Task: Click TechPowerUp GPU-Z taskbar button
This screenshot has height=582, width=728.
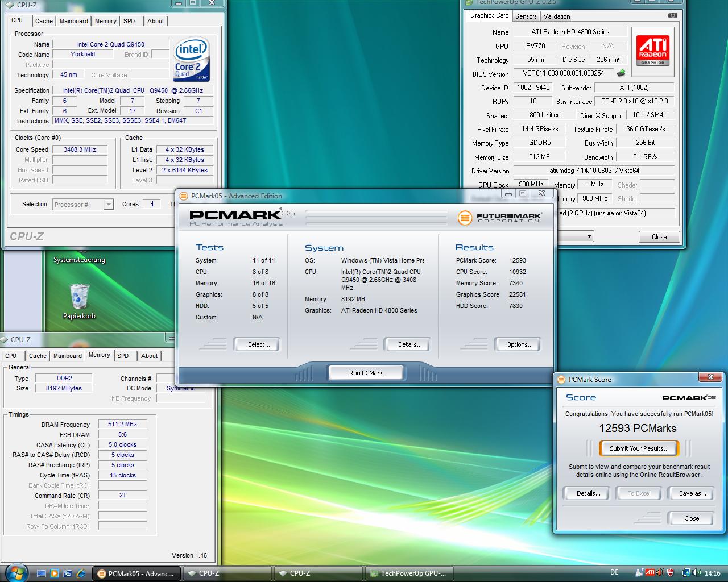Action: coord(409,573)
